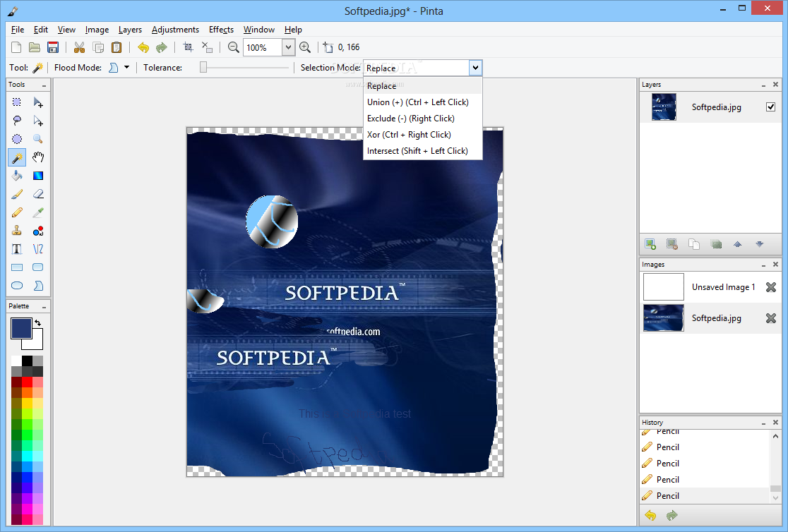Add new layer button in Layers panel
Screen dimensions: 788x532
tap(650, 244)
